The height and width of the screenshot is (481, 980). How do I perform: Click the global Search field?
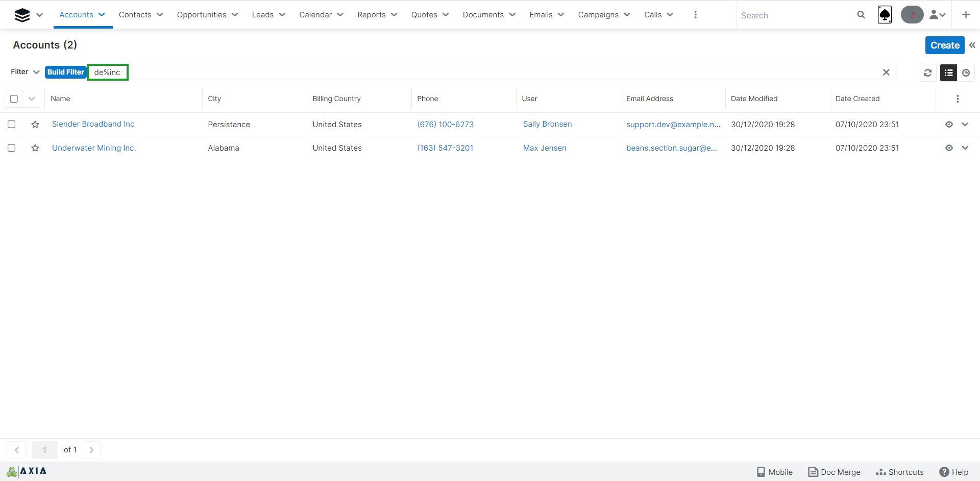pyautogui.click(x=796, y=15)
